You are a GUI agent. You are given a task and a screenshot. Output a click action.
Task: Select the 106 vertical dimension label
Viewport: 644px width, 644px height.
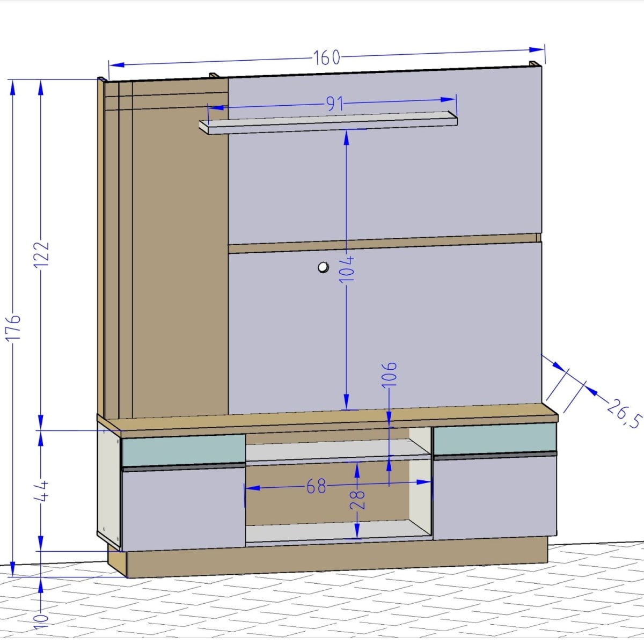pyautogui.click(x=390, y=374)
